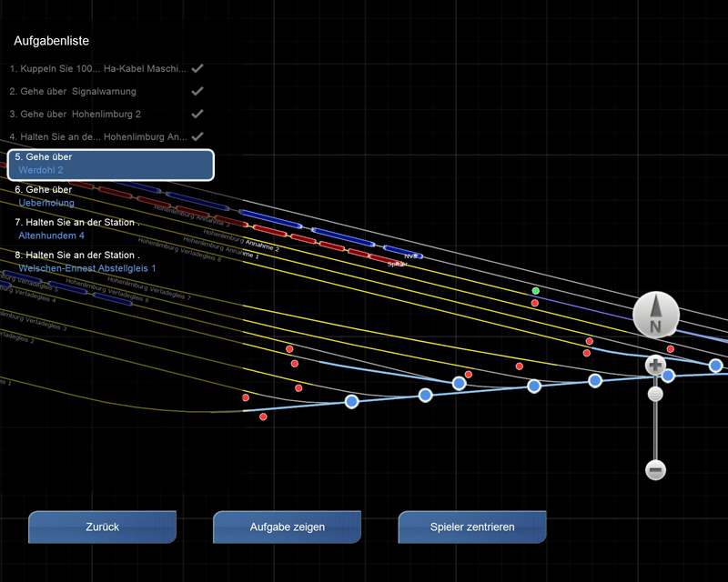728x582 pixels.
Task: Click checkmark beside Hohenlimburg 2 task
Action: click(x=197, y=114)
